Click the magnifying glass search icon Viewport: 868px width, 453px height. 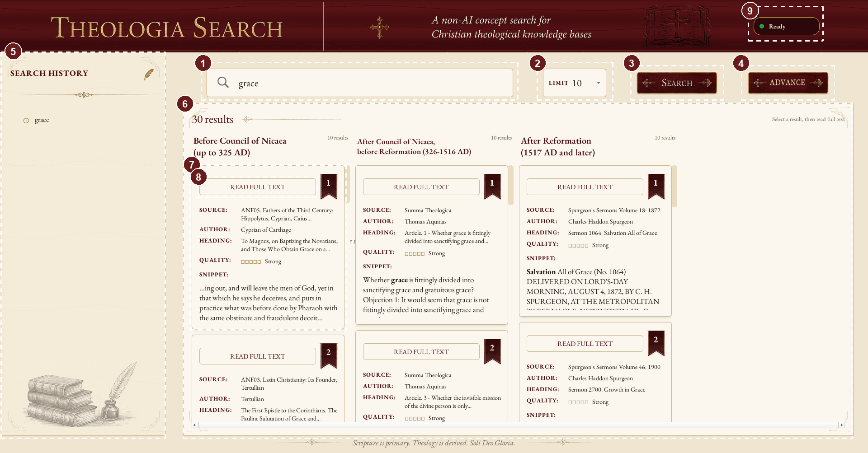click(223, 82)
